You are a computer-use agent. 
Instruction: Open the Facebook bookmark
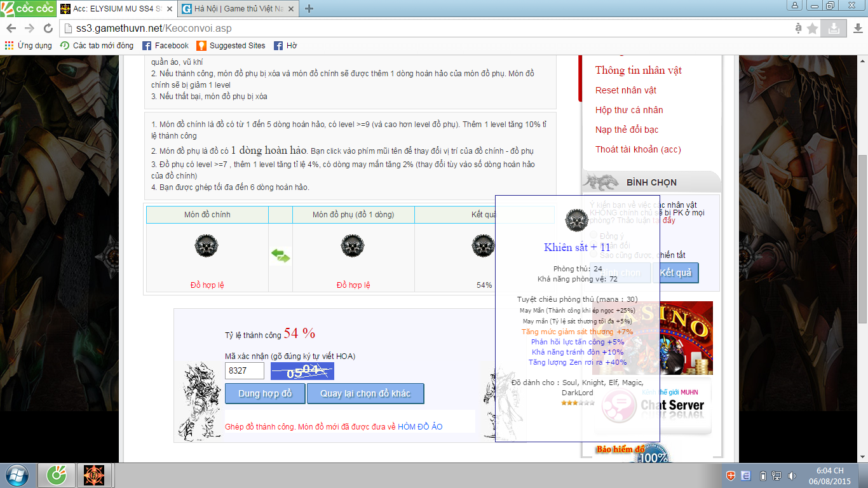pos(165,46)
